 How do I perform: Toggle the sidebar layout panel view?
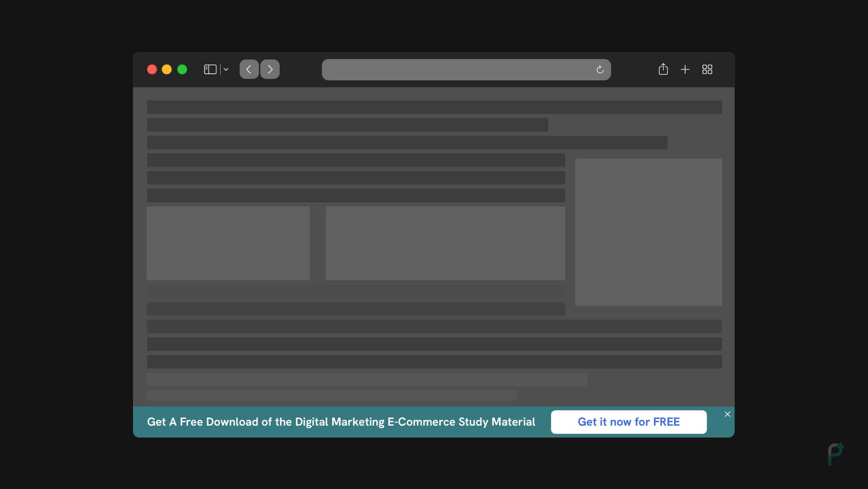tap(210, 69)
